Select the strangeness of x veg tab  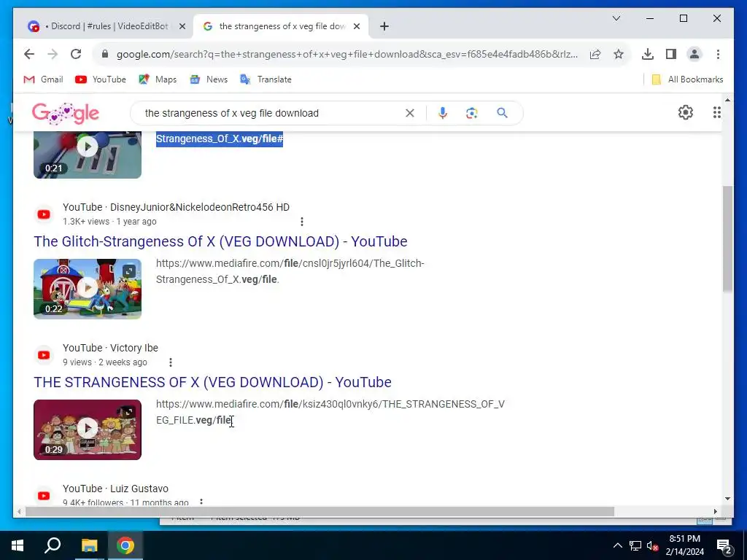click(281, 26)
